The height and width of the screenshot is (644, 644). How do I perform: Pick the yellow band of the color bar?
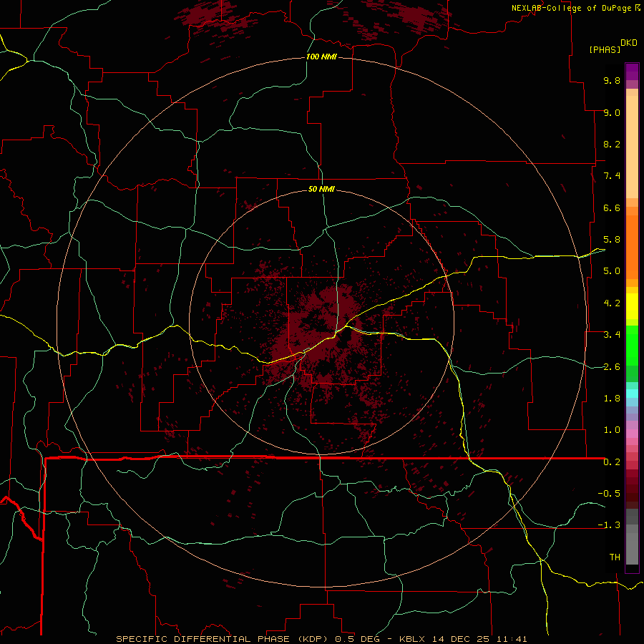[632, 306]
